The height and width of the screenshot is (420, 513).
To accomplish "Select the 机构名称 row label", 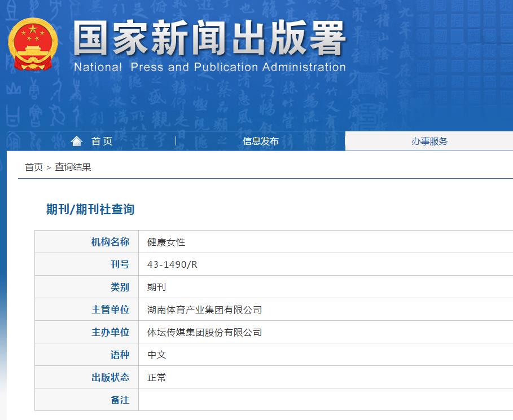I will [x=111, y=241].
